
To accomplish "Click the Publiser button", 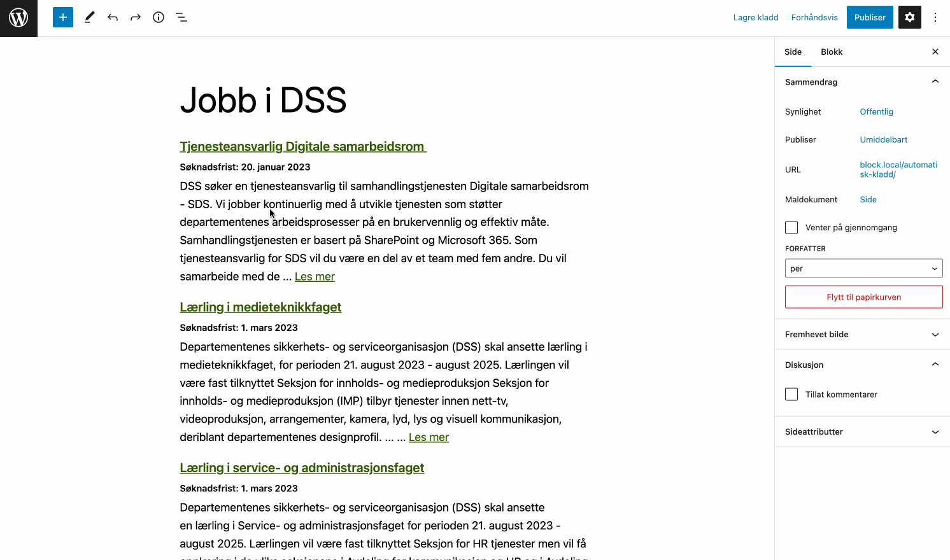I will point(870,17).
